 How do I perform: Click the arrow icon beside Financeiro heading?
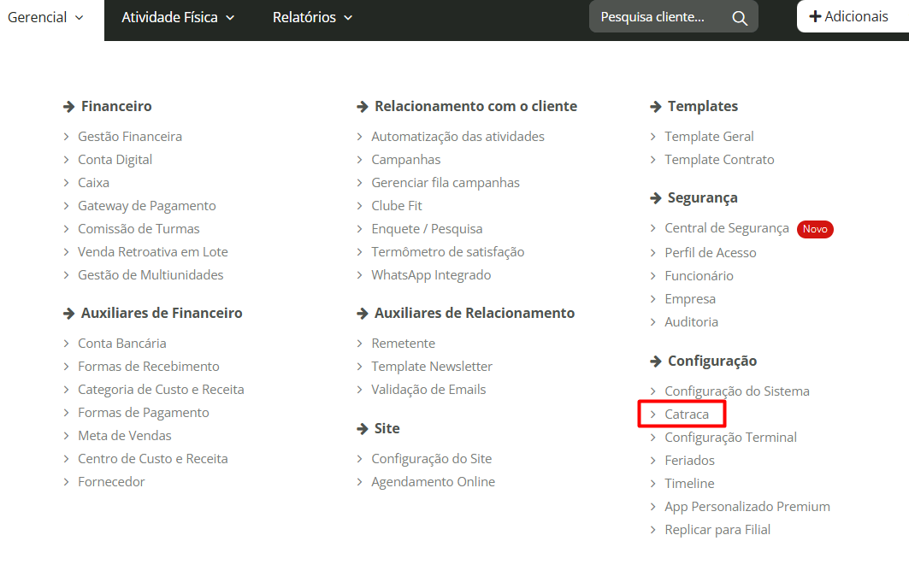pos(69,107)
